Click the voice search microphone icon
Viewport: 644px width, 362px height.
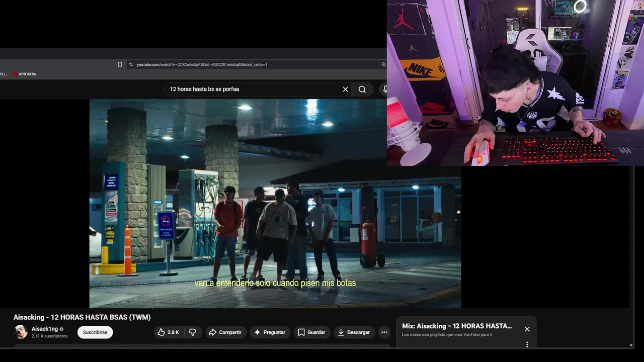click(384, 89)
